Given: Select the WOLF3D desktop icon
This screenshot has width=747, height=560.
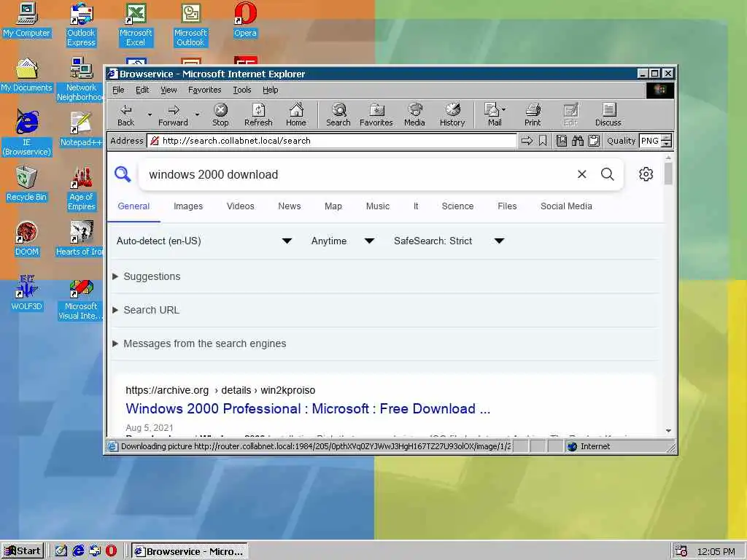Looking at the screenshot, I should click(x=27, y=293).
